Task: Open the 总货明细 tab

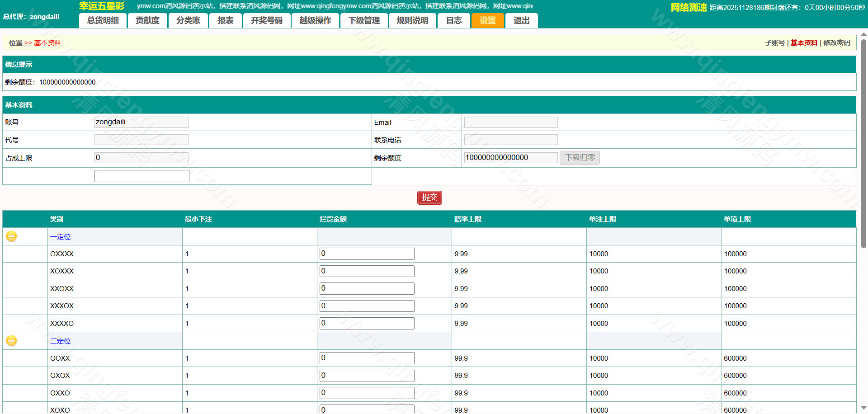Action: (x=103, y=21)
